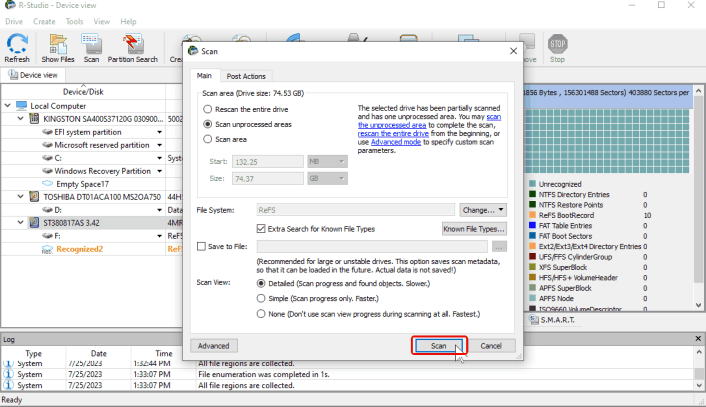
Task: Click the EFI system partition icon
Action: pyautogui.click(x=47, y=132)
